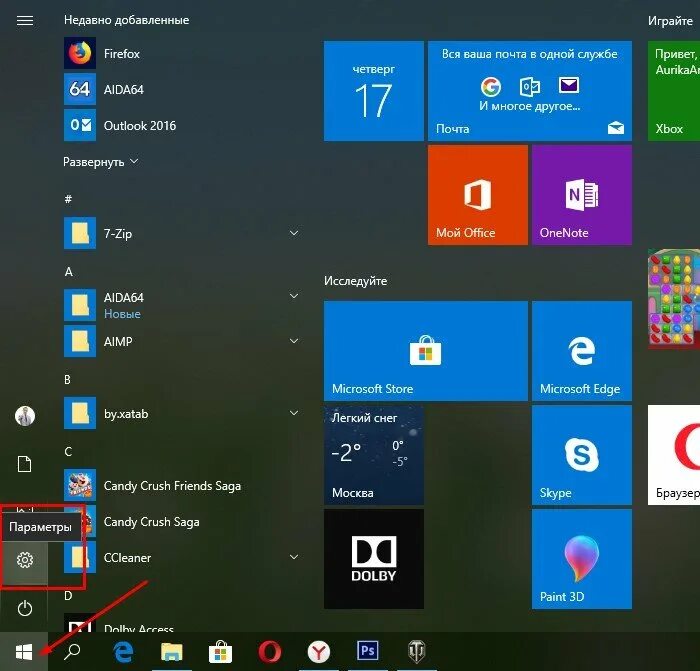The height and width of the screenshot is (671, 700).
Task: Open the 7-Zip folder entry
Action: click(x=181, y=233)
